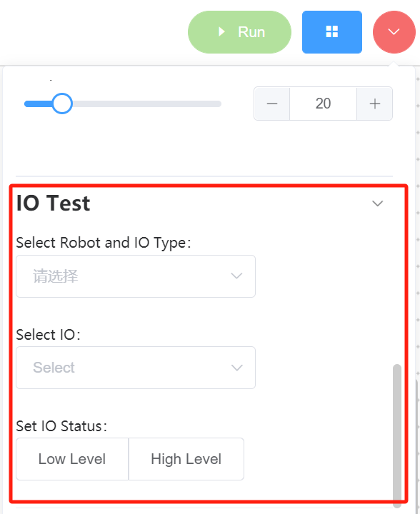Set IO status to Low Level

click(72, 459)
